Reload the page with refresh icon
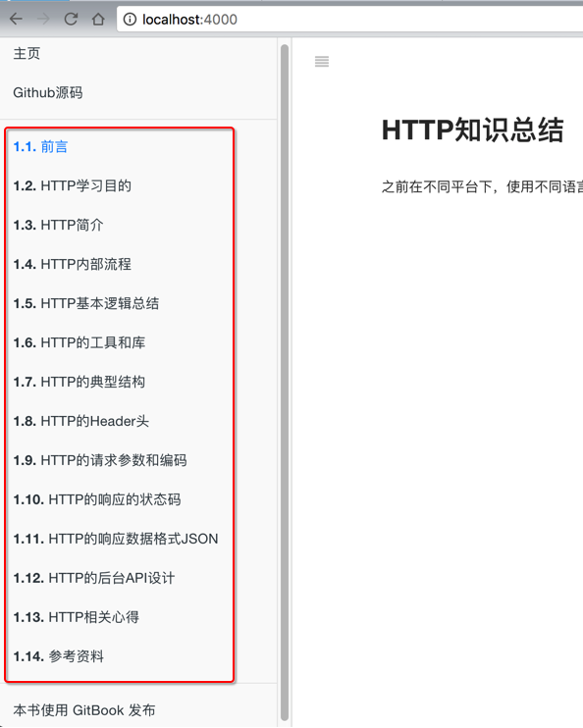This screenshot has height=728, width=583. pos(71,19)
